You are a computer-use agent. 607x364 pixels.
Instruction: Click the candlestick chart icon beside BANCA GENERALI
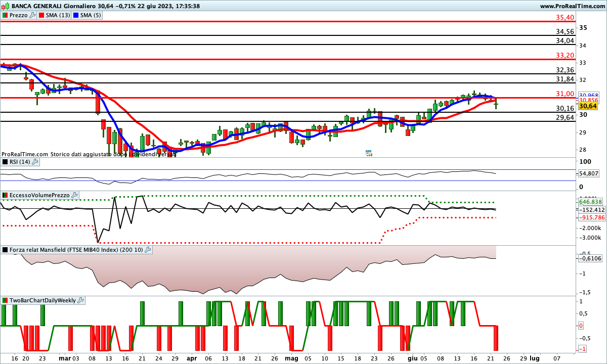click(5, 6)
